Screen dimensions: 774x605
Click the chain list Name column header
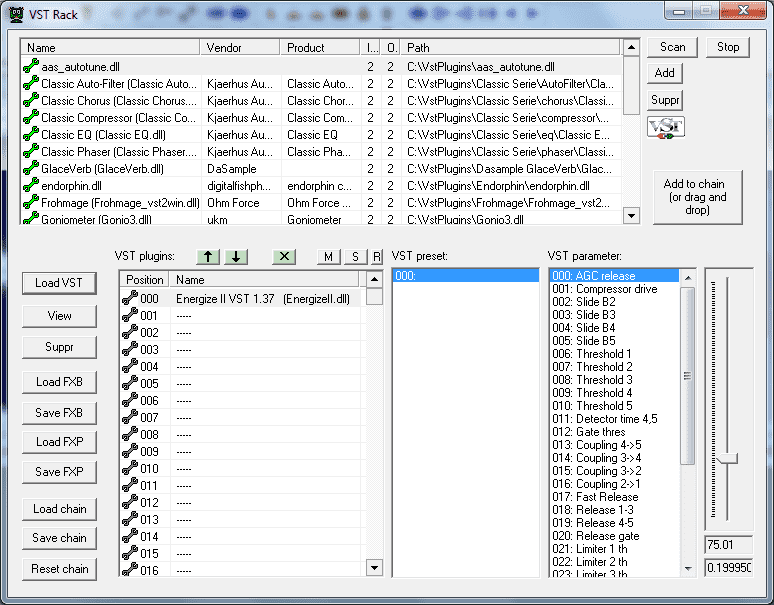(264, 279)
